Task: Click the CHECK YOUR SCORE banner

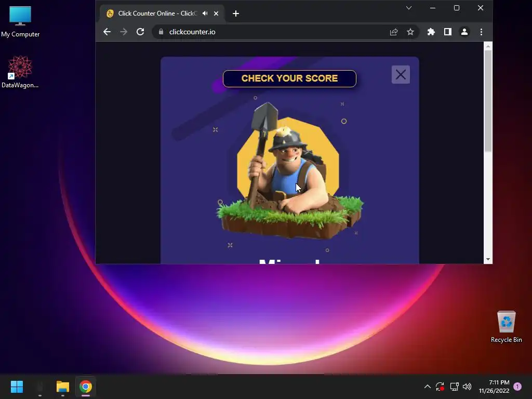Action: [289, 78]
